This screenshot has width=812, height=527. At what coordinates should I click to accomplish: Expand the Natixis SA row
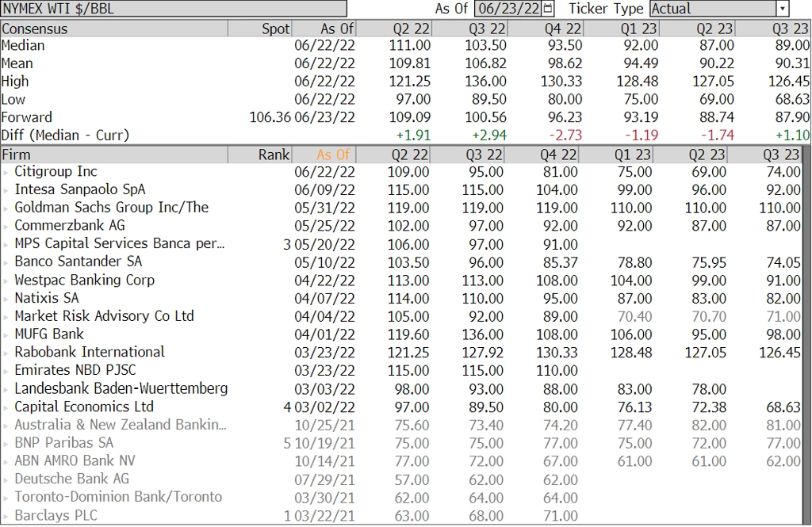[6, 300]
